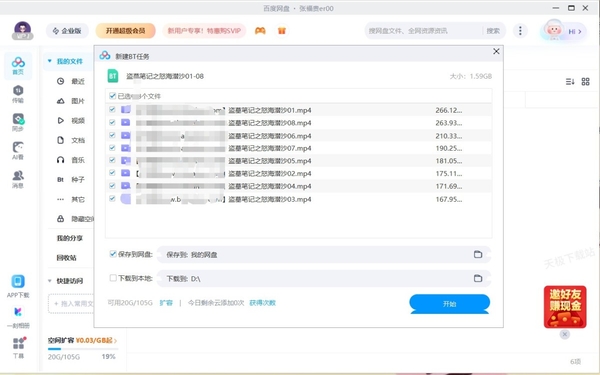
Task: Uncheck 盗墓笔记之怒海潜沙05.mp4 checkbox
Action: (x=112, y=160)
